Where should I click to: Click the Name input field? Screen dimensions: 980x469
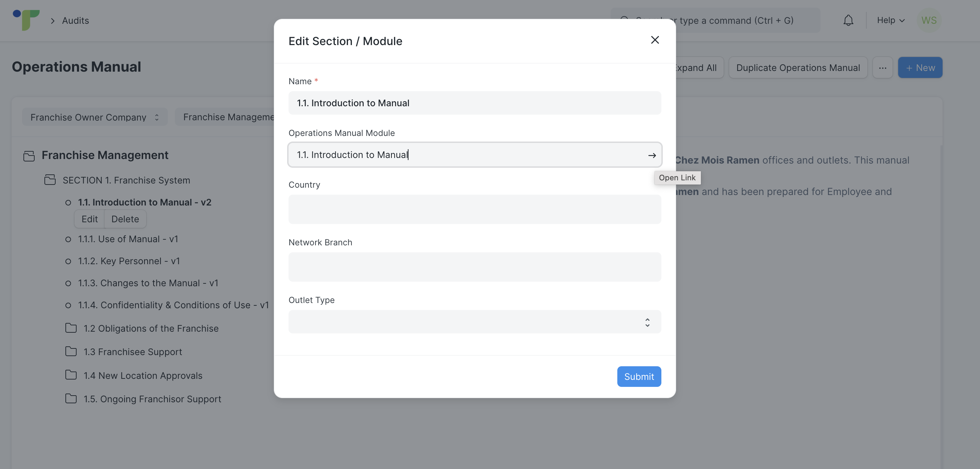(474, 103)
